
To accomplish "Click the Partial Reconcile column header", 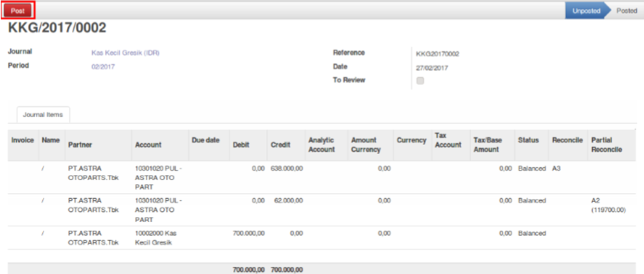I will point(606,144).
